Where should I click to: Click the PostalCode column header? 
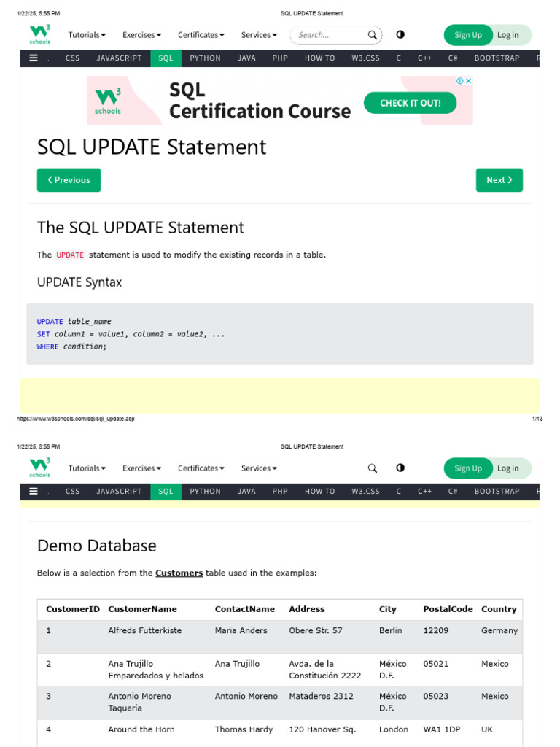point(448,609)
